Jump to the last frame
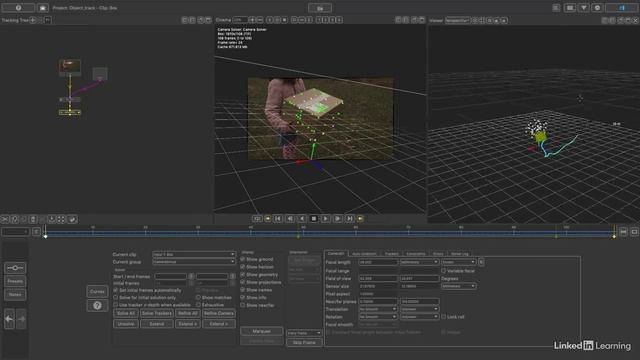 (x=349, y=219)
